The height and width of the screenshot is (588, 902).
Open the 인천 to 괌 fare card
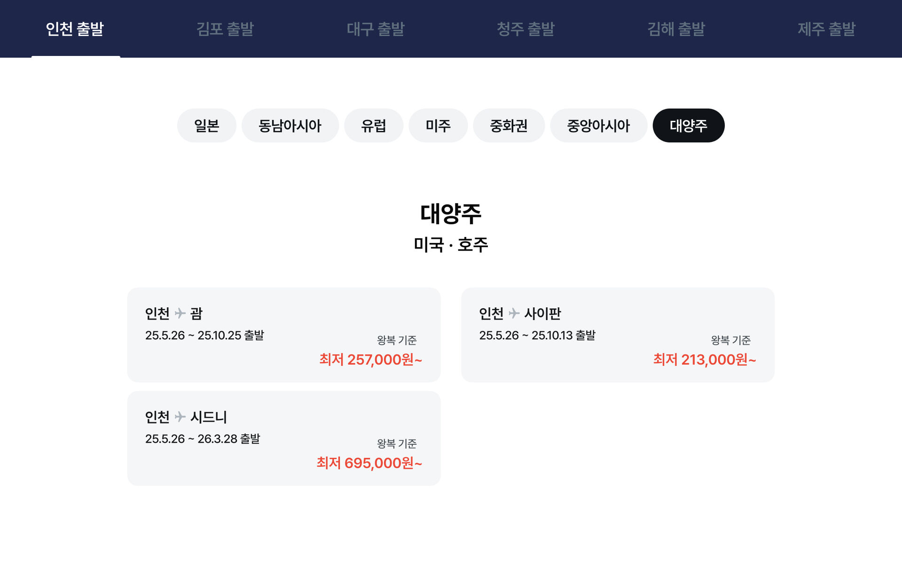(283, 335)
